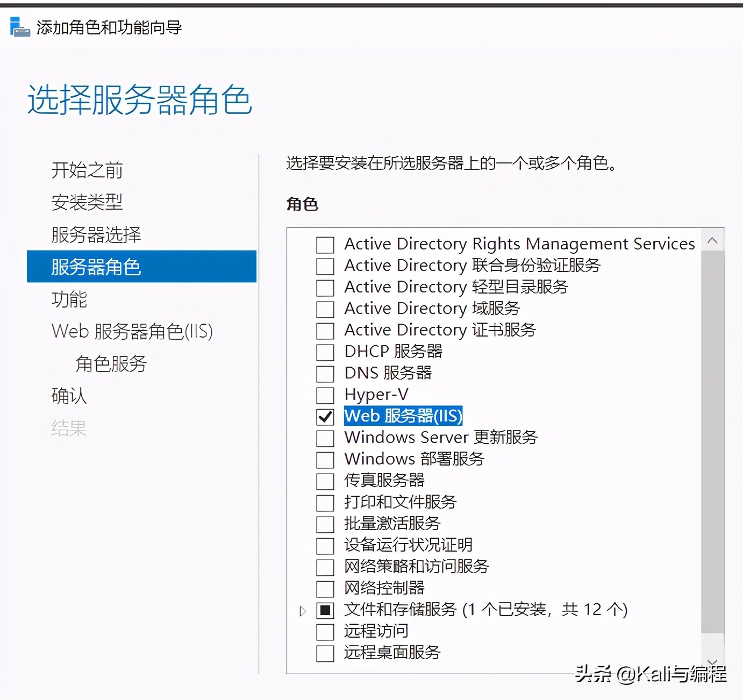Open the 服务器选择 wizard step
743x700 pixels.
pyautogui.click(x=96, y=235)
